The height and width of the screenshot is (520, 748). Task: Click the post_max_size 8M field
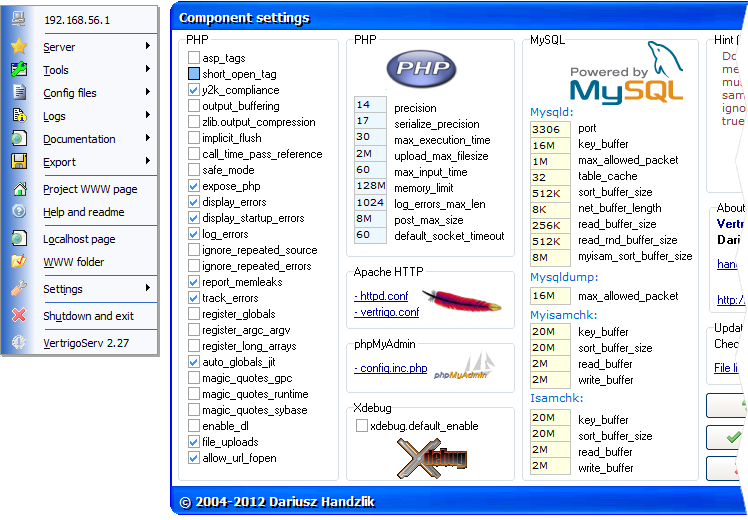click(370, 218)
